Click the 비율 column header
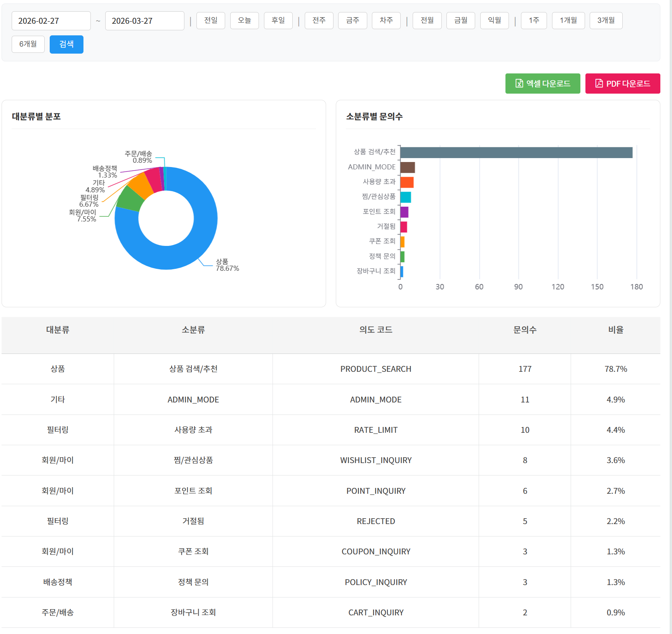This screenshot has width=672, height=634. (615, 330)
